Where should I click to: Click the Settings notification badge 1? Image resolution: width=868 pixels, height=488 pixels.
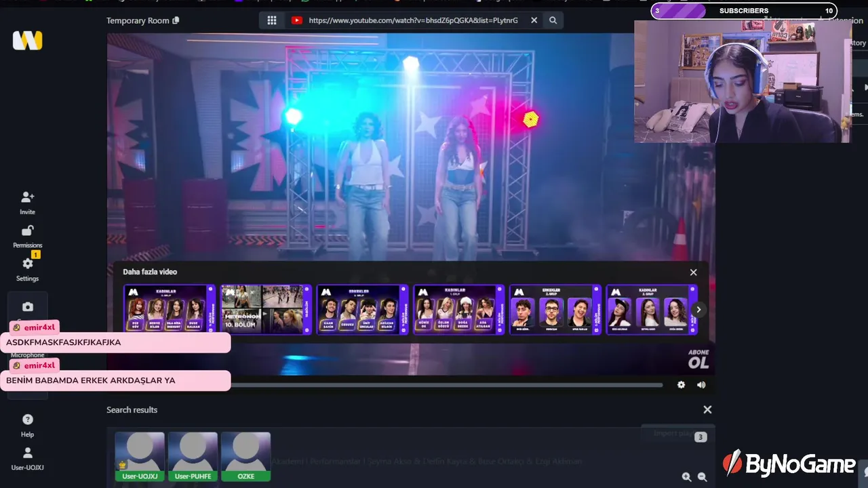[x=36, y=255]
